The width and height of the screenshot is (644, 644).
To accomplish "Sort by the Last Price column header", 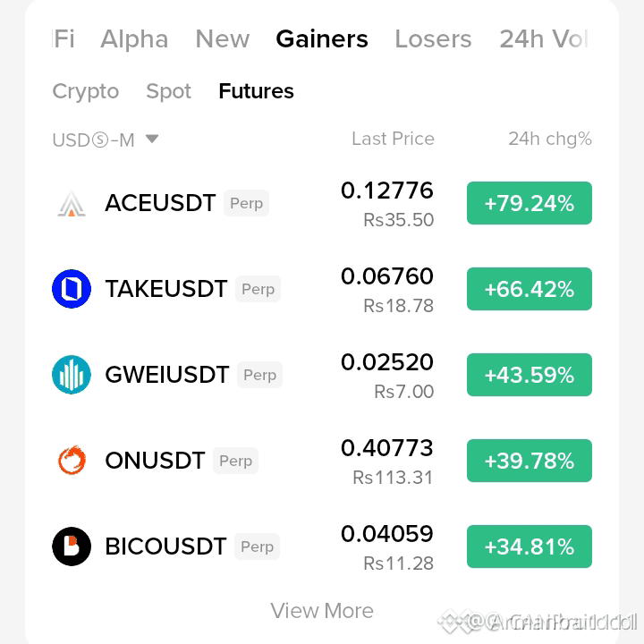I will click(393, 139).
